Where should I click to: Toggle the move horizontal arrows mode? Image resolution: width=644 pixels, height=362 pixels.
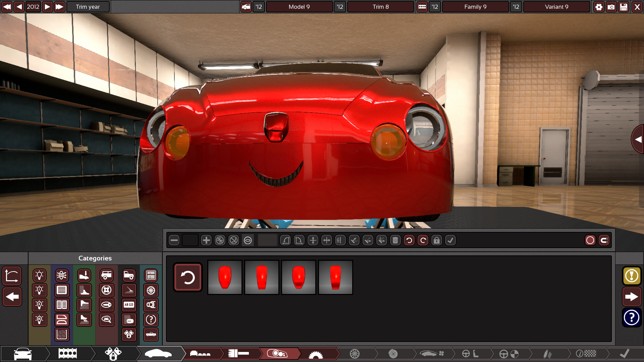click(x=327, y=240)
